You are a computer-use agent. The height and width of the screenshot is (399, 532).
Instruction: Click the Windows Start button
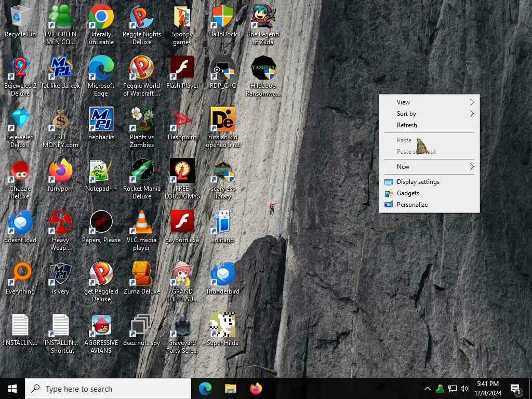point(12,389)
